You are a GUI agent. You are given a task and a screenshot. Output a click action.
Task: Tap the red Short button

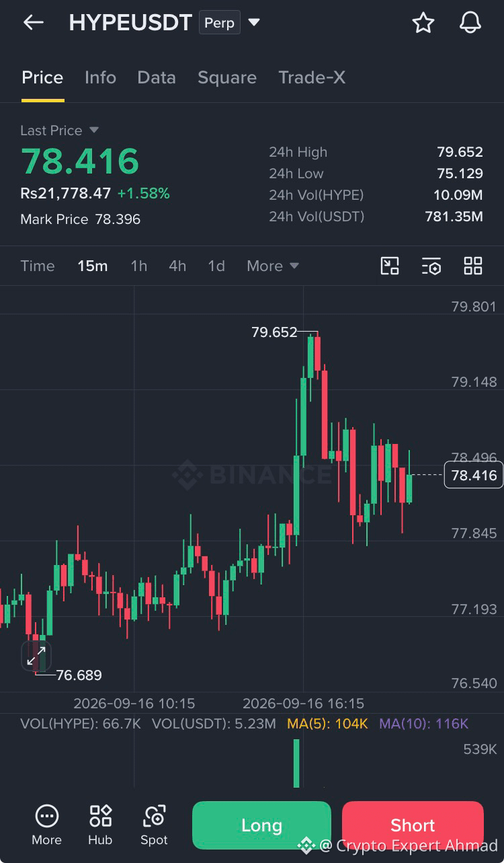(x=413, y=825)
